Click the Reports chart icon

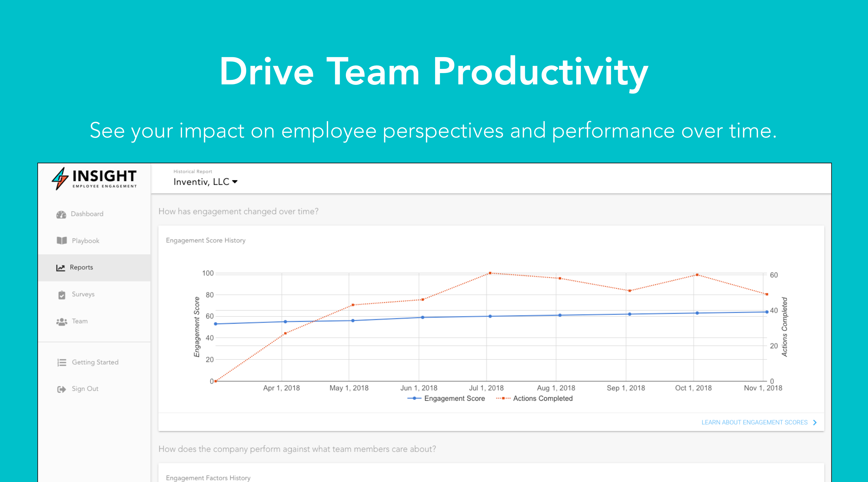(x=61, y=267)
